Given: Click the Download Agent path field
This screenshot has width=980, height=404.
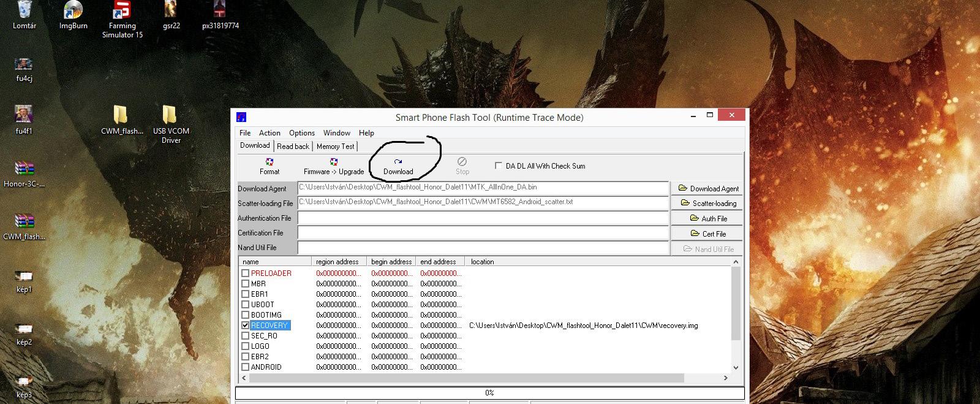Looking at the screenshot, I should pos(483,188).
